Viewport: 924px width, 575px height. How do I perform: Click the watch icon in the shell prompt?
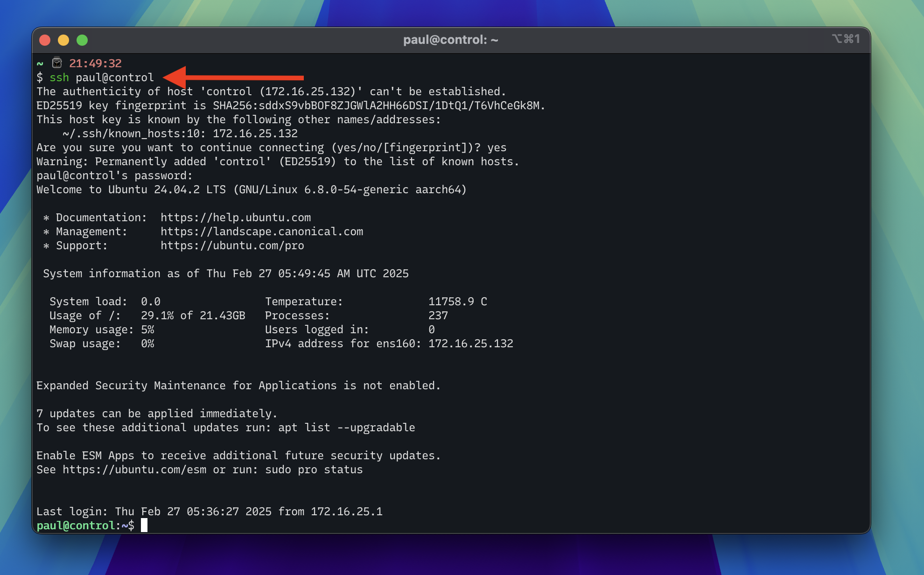tap(57, 62)
